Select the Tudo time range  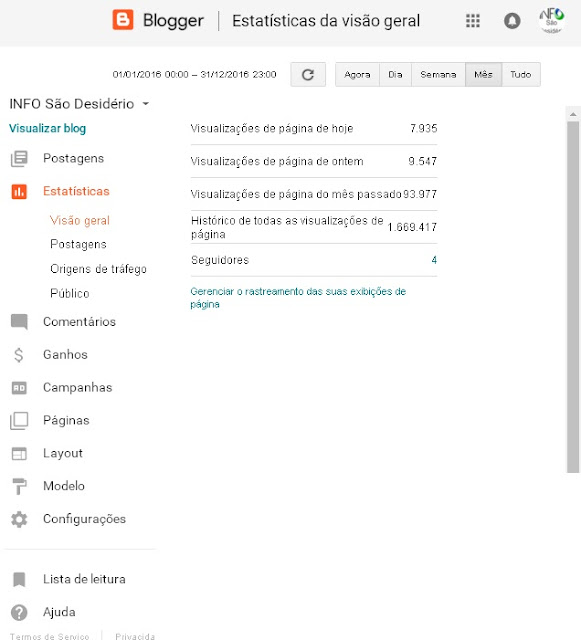pos(521,74)
